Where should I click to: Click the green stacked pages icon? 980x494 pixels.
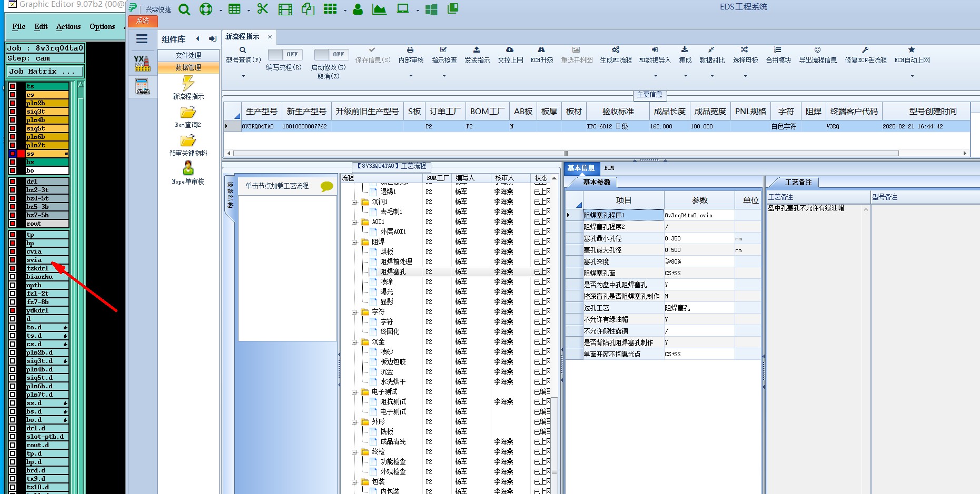tap(453, 9)
